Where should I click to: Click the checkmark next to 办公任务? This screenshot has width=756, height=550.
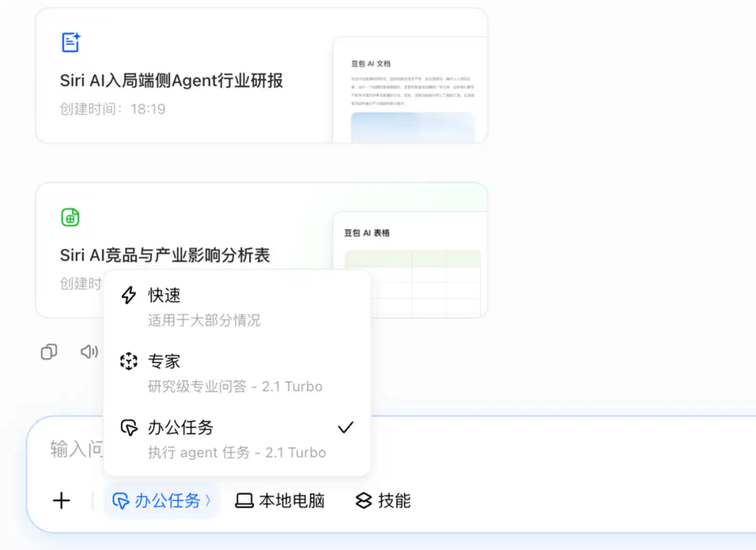pyautogui.click(x=345, y=427)
